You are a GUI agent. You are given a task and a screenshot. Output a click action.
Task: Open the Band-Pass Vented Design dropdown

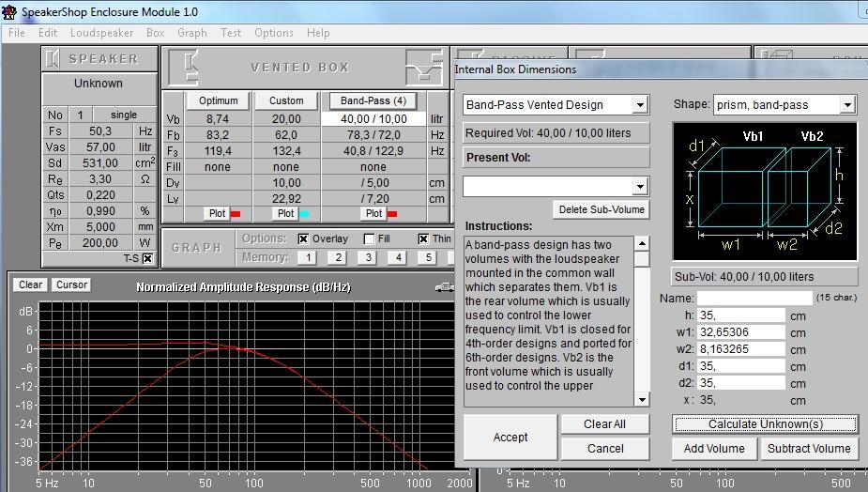640,105
